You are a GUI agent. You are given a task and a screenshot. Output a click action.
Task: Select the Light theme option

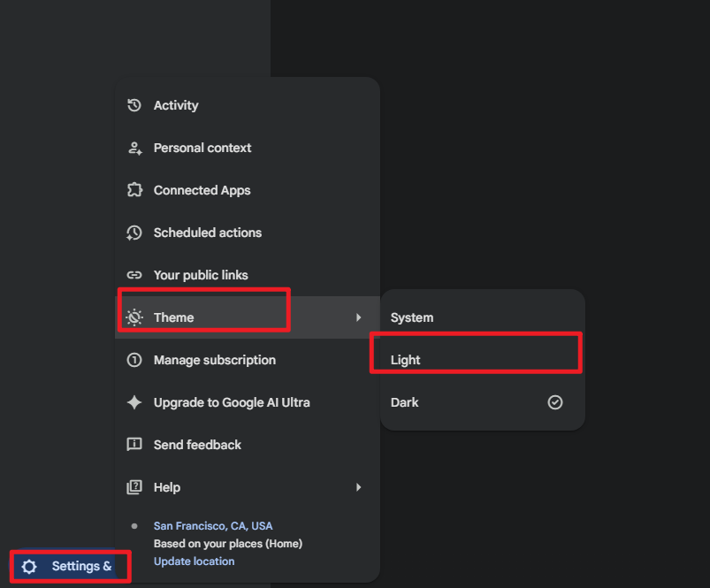[x=483, y=360]
